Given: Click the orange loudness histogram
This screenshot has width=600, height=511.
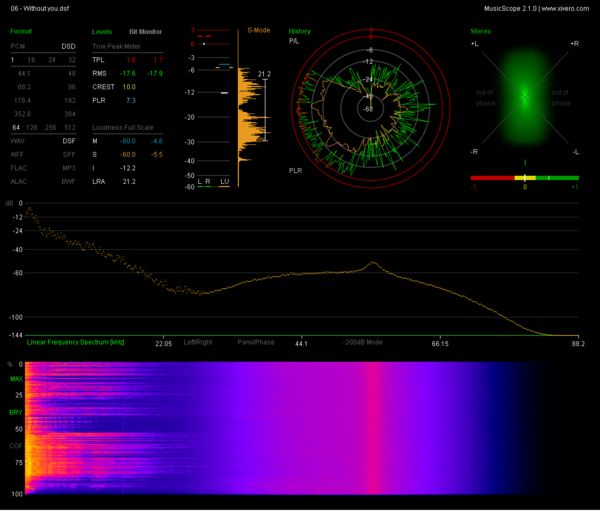Looking at the screenshot, I should [x=251, y=115].
